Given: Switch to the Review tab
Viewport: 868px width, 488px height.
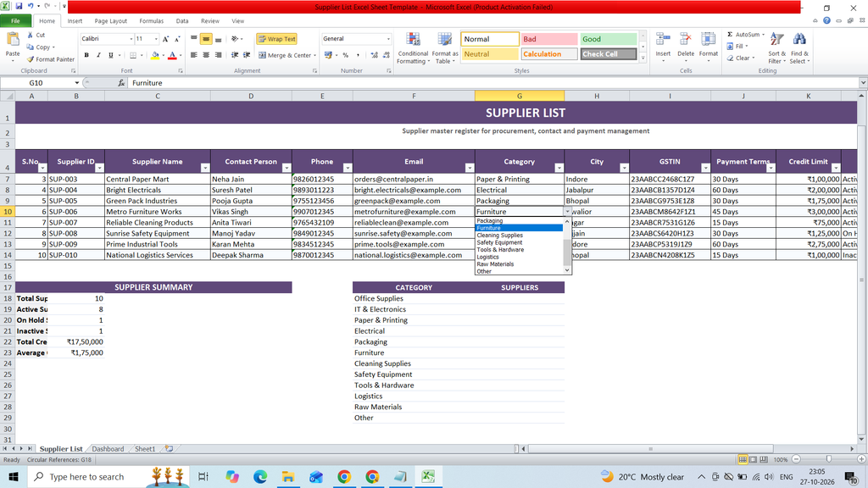Looking at the screenshot, I should coord(210,21).
